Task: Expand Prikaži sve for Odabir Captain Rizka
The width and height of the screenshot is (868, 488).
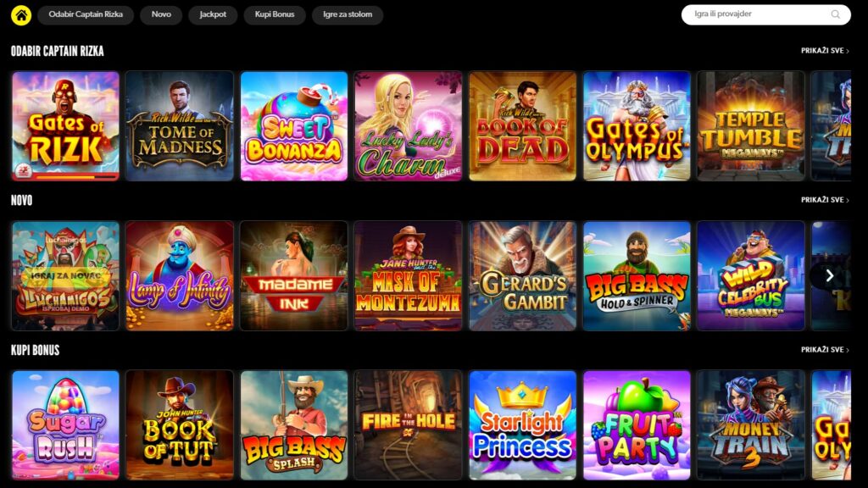Action: (825, 50)
